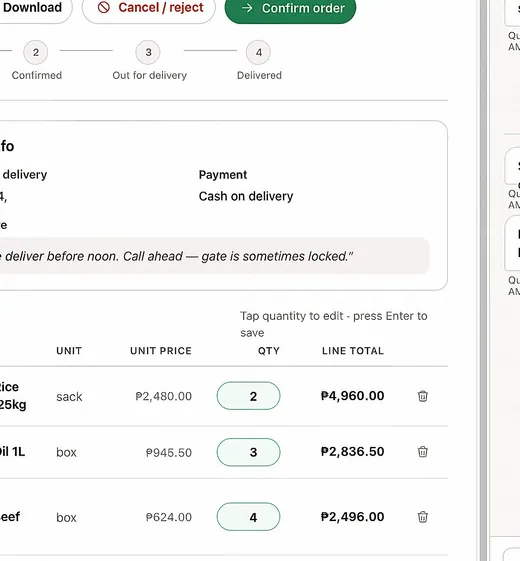
Task: Select step 4 Delivered circle
Action: pos(258,53)
